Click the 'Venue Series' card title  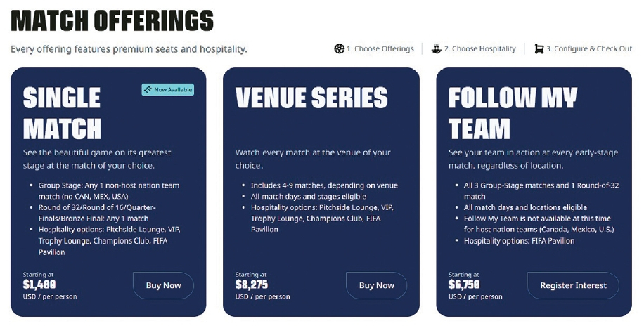tap(311, 98)
